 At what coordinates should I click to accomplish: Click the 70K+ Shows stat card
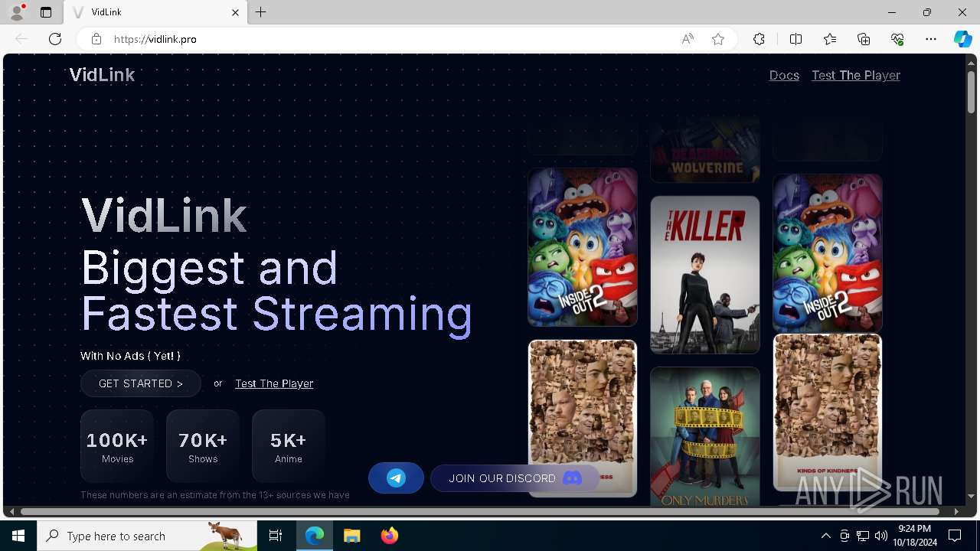(203, 446)
